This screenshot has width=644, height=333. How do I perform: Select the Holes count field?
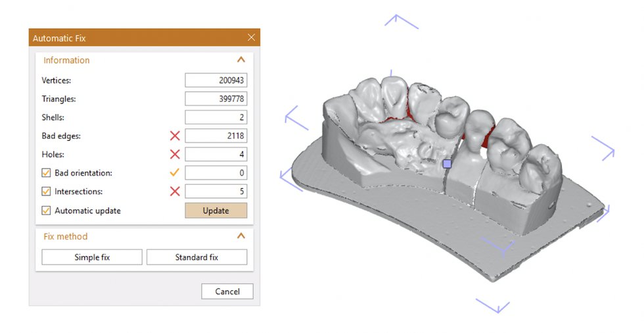216,154
